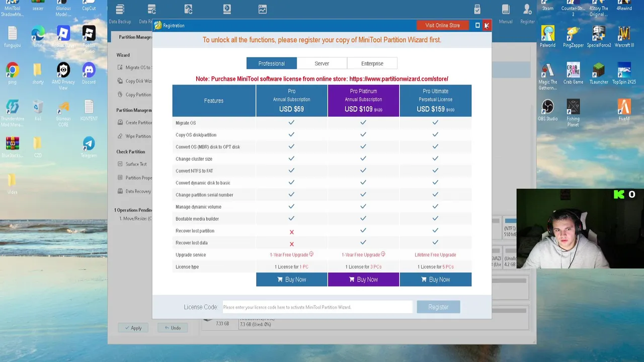The image size is (644, 362).
Task: Open the Roblox Studio desktop icon
Action: tap(89, 39)
